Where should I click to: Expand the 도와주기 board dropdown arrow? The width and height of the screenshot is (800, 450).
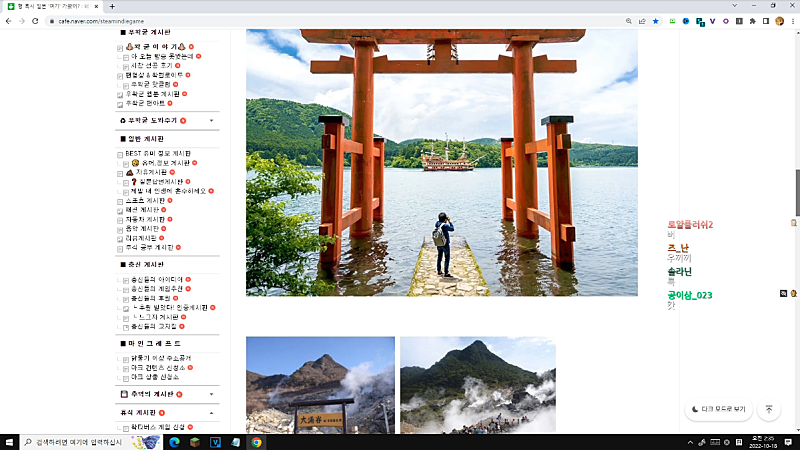coord(212,120)
